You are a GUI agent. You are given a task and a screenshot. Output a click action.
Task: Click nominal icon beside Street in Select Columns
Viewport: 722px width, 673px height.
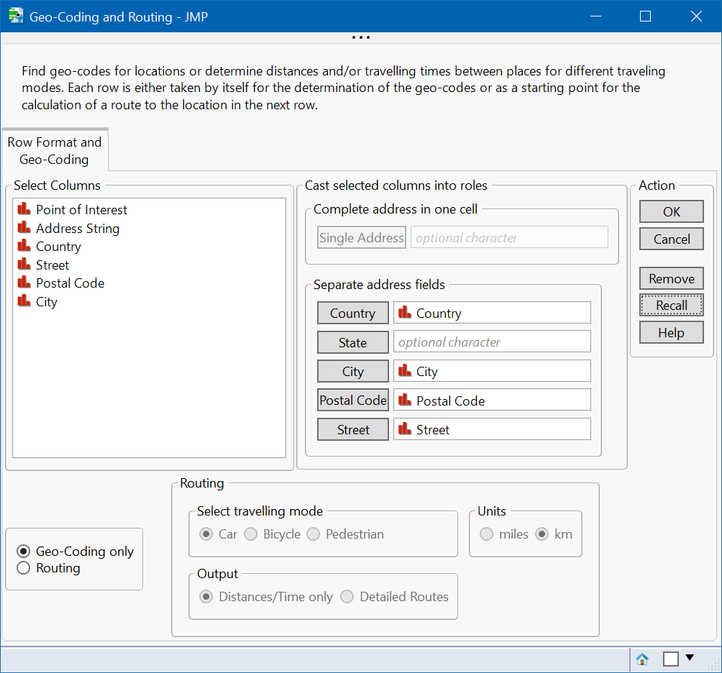24,264
